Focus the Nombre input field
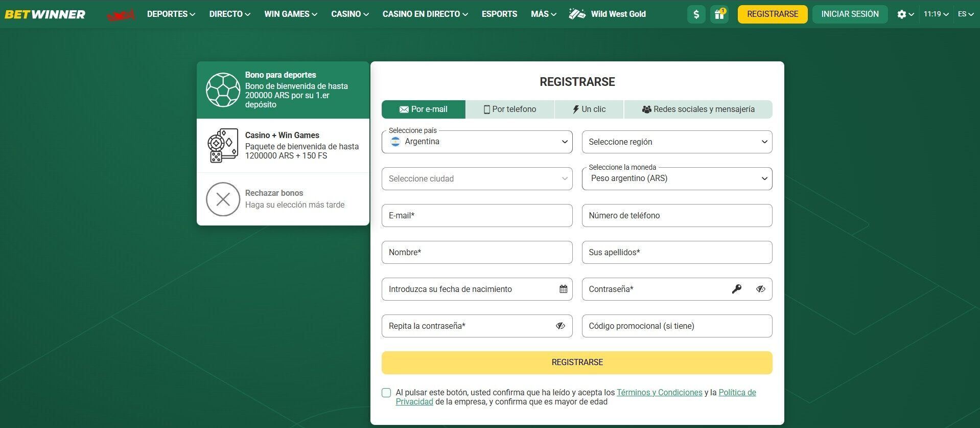Screen dimensions: 980x428 pyautogui.click(x=477, y=252)
